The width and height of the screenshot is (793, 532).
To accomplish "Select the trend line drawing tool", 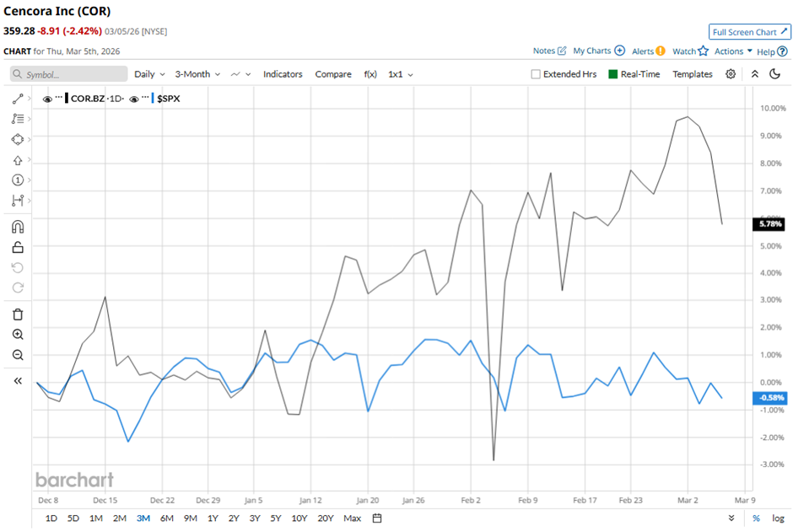I will (18, 99).
